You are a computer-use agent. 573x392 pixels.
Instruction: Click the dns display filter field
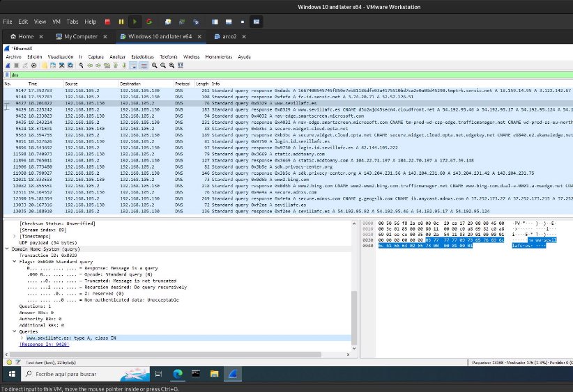tap(291, 75)
